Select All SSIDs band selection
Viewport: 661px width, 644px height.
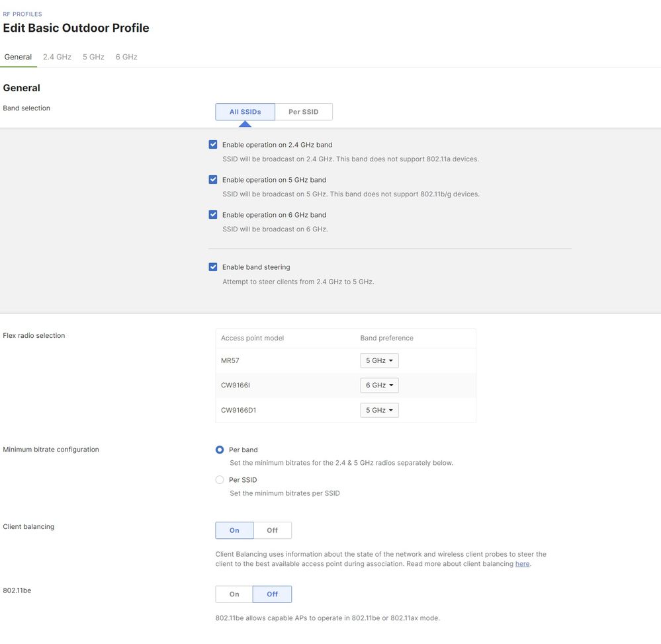(245, 112)
